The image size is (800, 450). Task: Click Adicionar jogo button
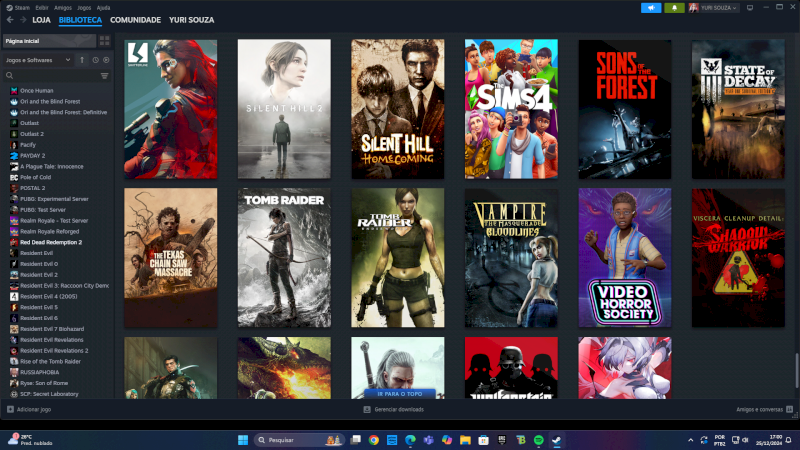tap(30, 409)
